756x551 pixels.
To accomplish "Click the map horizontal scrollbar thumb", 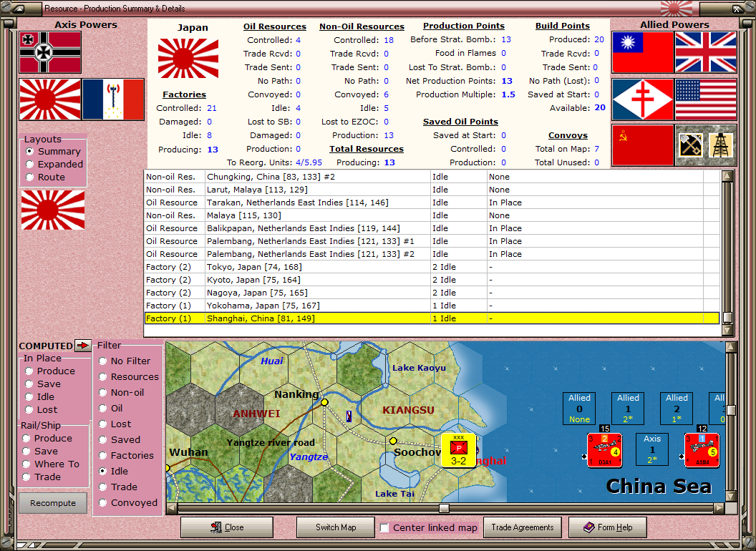I will tap(444, 508).
